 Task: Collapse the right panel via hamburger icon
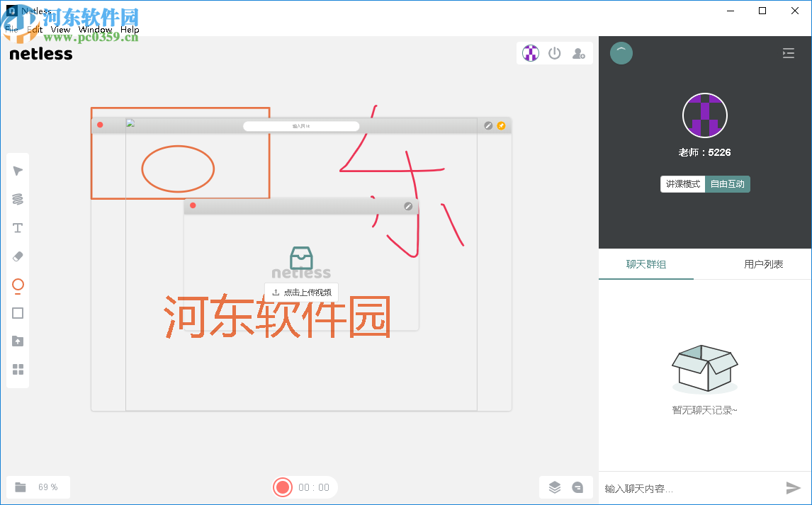(789, 53)
